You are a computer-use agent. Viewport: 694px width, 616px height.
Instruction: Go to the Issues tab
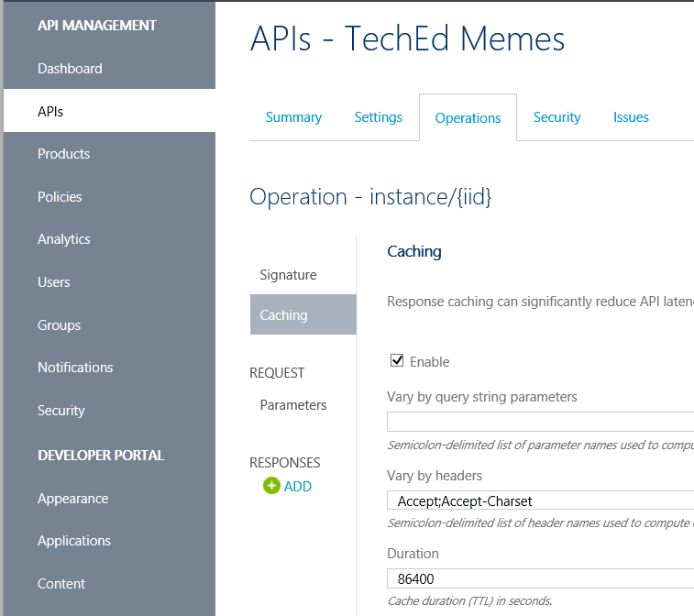(x=631, y=117)
